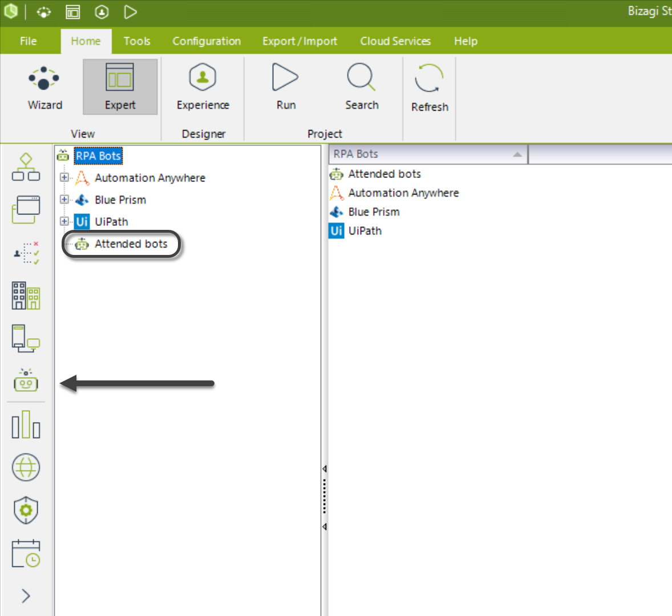This screenshot has height=616, width=672.
Task: Open the Scheduler calendar-clock sidebar icon
Action: pyautogui.click(x=26, y=553)
